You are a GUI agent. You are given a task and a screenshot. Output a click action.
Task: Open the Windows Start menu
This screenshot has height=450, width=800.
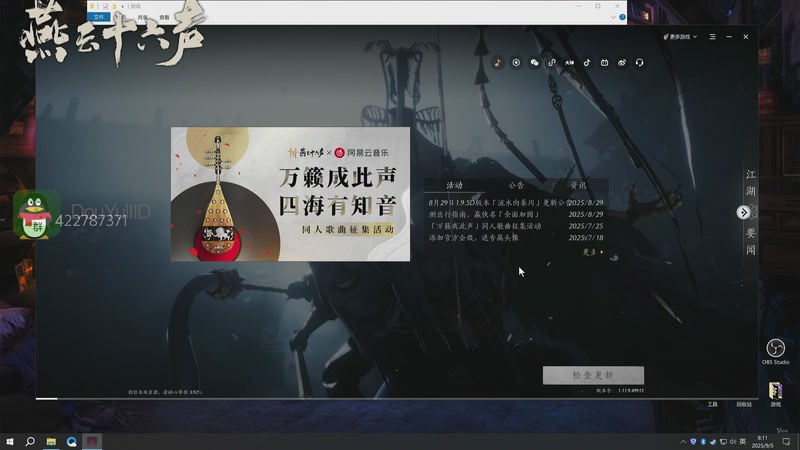click(x=10, y=441)
